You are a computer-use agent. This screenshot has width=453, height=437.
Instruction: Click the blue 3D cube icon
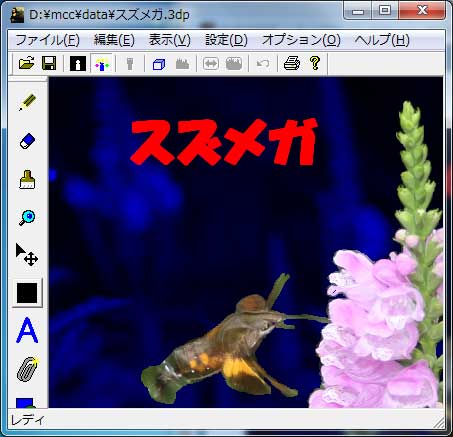pyautogui.click(x=159, y=64)
